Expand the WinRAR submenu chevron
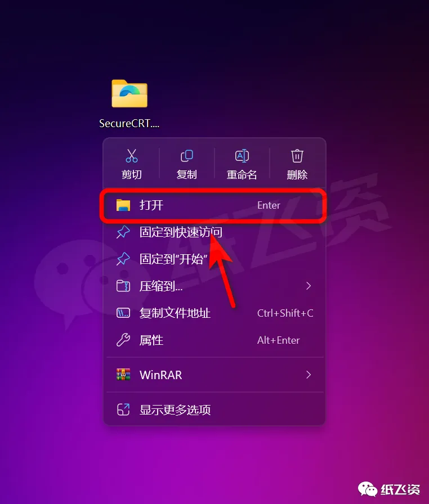429x504 pixels. [309, 375]
